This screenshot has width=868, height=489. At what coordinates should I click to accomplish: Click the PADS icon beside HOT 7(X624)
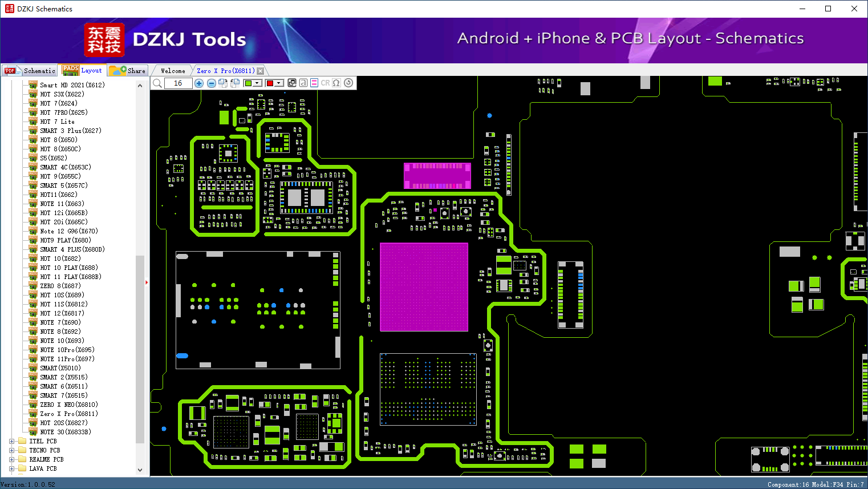pos(33,103)
